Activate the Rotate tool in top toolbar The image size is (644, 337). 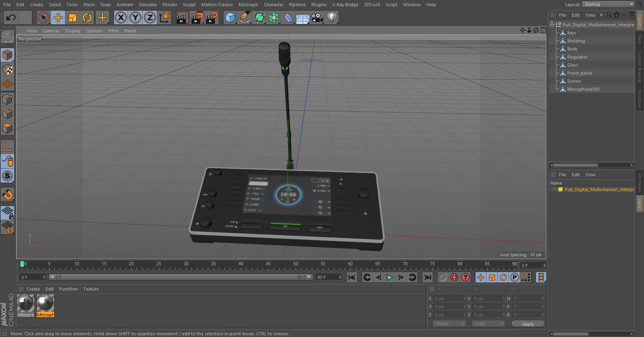[x=87, y=17]
